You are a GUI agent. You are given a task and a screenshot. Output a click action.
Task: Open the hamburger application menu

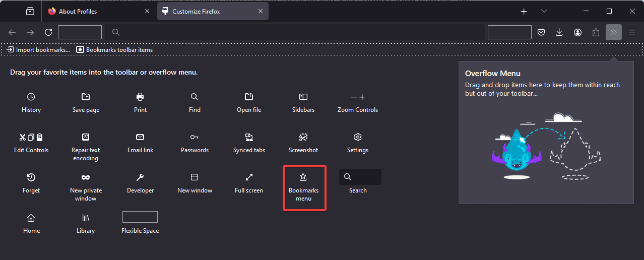(x=632, y=32)
